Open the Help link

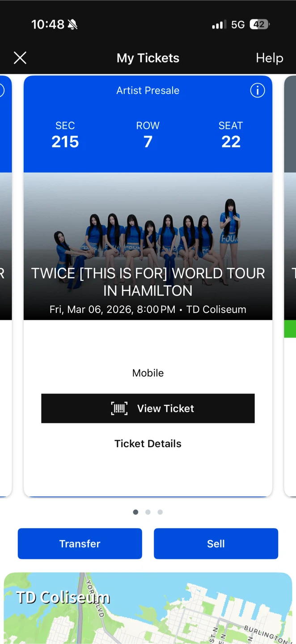269,58
